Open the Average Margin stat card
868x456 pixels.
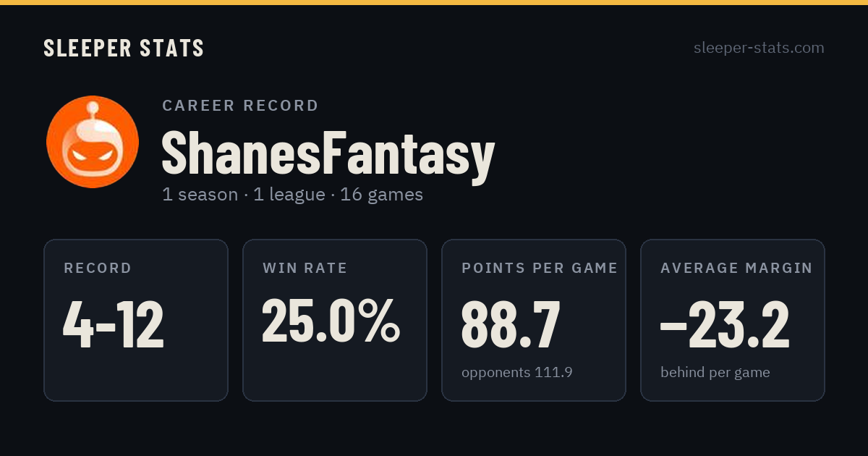(x=733, y=320)
